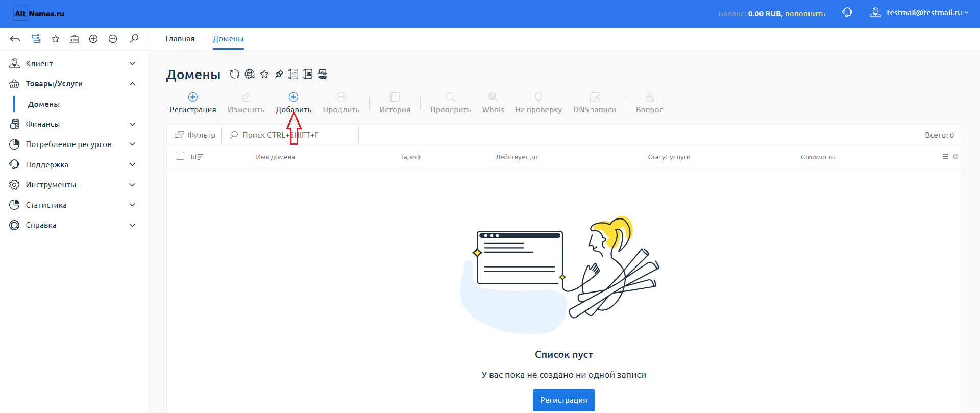Click Регистрация plus action in toolbar
The image size is (980, 413).
tap(193, 103)
